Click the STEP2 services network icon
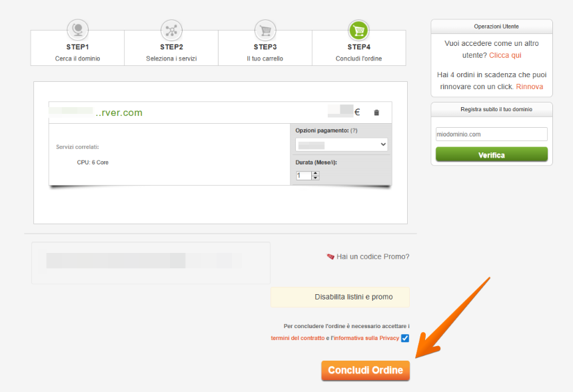This screenshot has height=392, width=573. click(x=171, y=30)
